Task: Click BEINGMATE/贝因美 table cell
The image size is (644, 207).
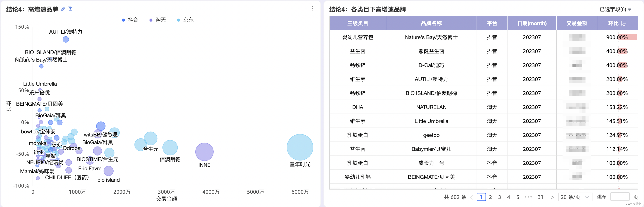Action: (431, 177)
